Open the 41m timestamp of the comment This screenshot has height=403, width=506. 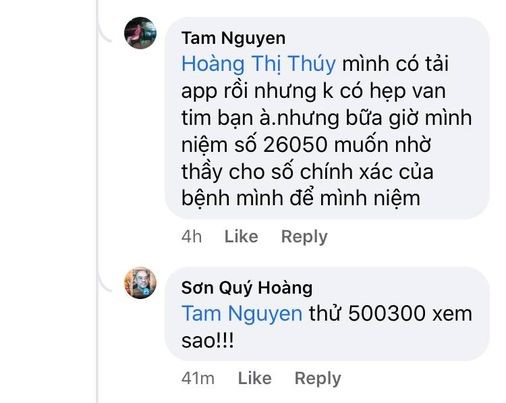coord(198,379)
